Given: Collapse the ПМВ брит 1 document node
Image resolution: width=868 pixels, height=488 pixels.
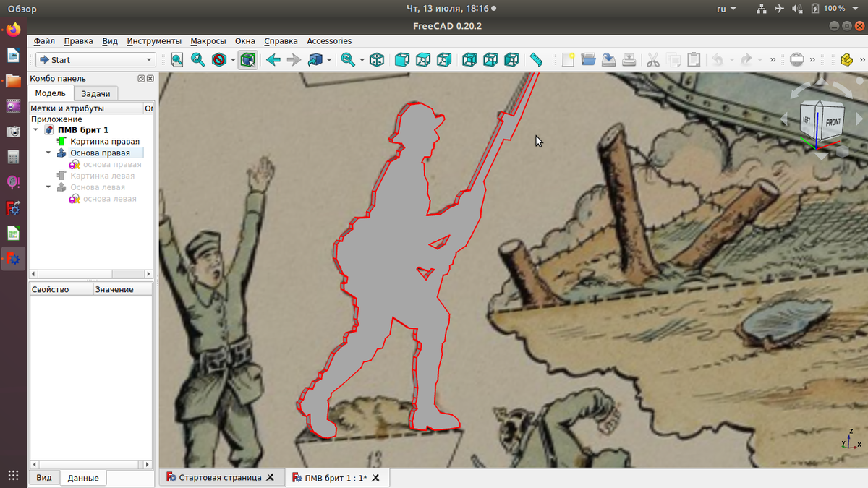Looking at the screenshot, I should [x=36, y=130].
